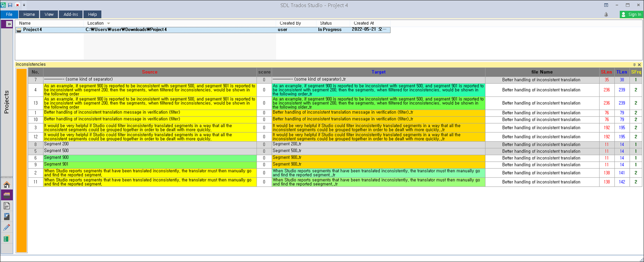This screenshot has height=262, width=644.
Task: Select row number 13 cell
Action: 35,103
